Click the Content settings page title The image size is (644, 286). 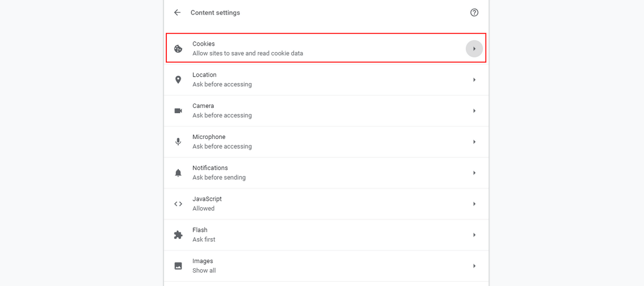(x=215, y=12)
